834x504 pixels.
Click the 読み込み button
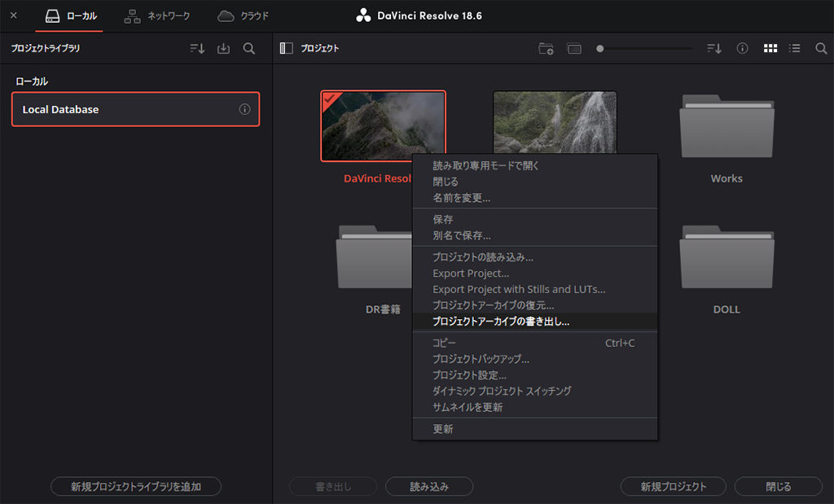coord(429,486)
